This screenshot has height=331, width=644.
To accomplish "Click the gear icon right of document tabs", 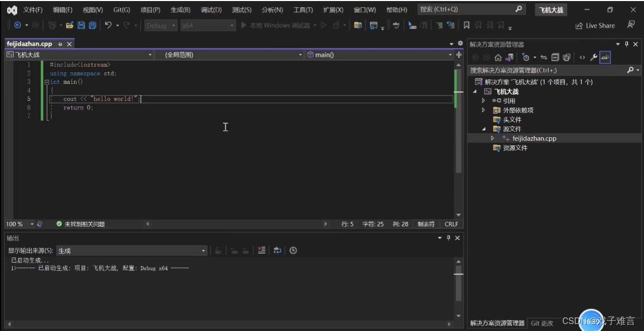I will pyautogui.click(x=460, y=43).
